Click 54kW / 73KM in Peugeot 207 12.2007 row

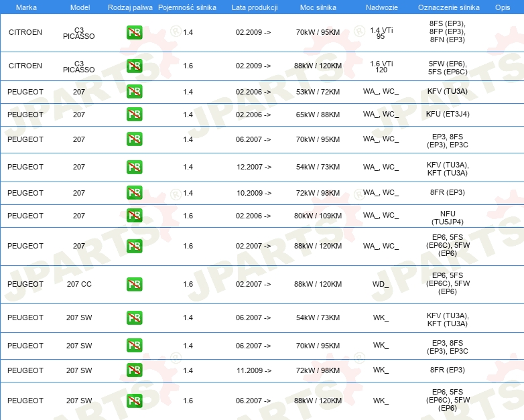click(x=318, y=167)
